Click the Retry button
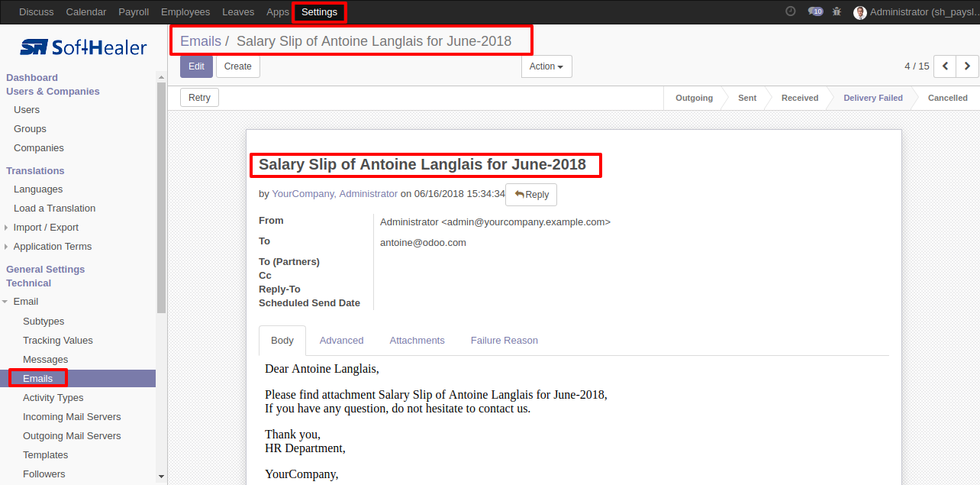Viewport: 980px width, 485px height. [x=199, y=98]
